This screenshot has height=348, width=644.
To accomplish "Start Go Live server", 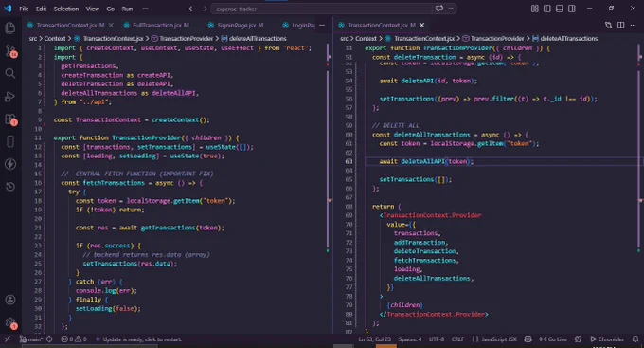I will coord(553,339).
